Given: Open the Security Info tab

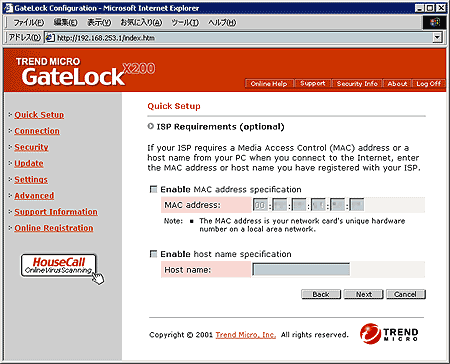Looking at the screenshot, I should click(357, 84).
